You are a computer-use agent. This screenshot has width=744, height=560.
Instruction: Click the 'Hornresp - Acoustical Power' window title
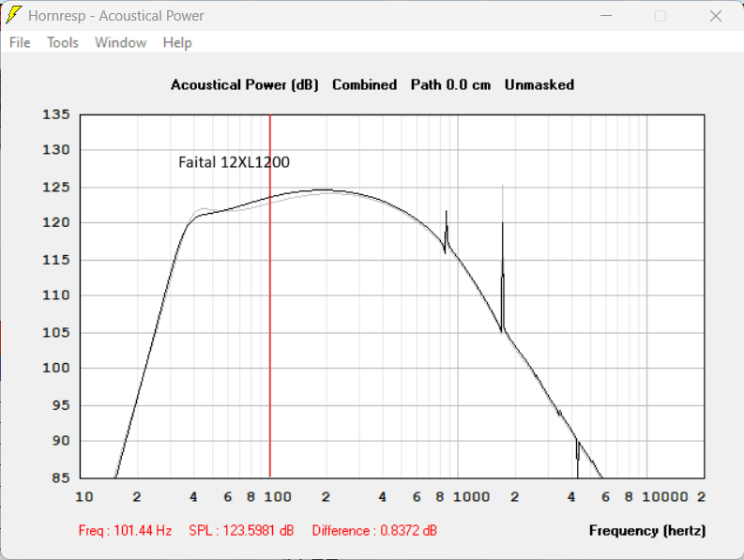coord(115,16)
